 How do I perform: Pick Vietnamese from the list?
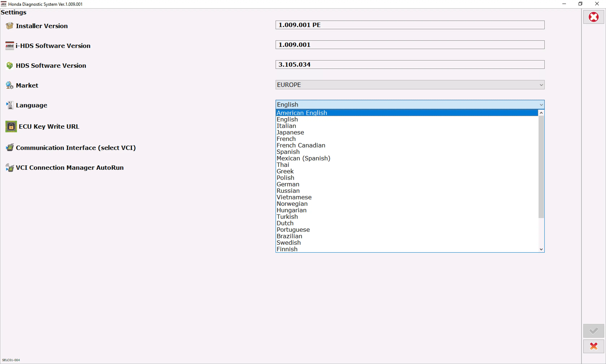coord(407,197)
